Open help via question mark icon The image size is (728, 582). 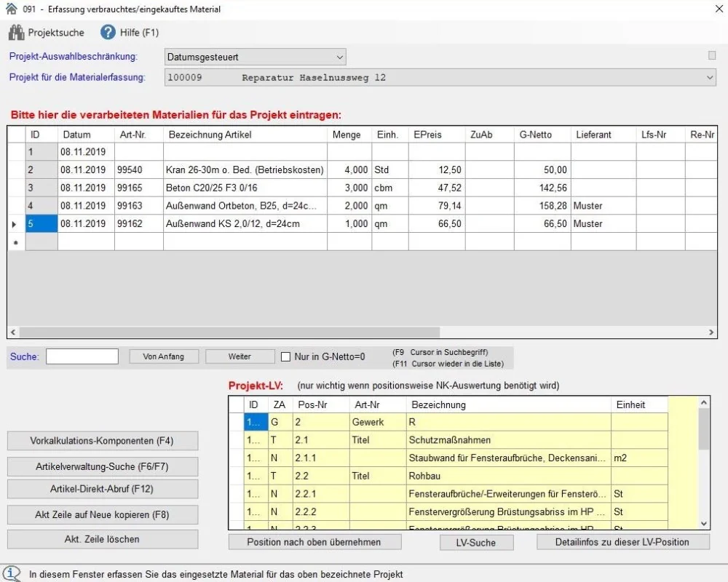[108, 32]
